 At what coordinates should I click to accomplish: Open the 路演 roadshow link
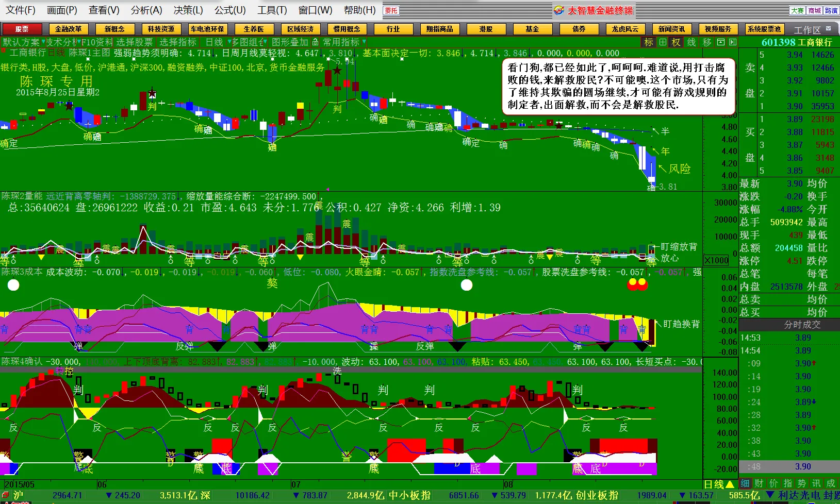[831, 10]
